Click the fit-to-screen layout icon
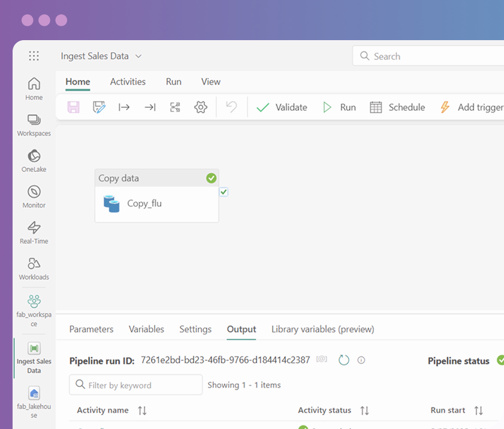 (x=175, y=107)
